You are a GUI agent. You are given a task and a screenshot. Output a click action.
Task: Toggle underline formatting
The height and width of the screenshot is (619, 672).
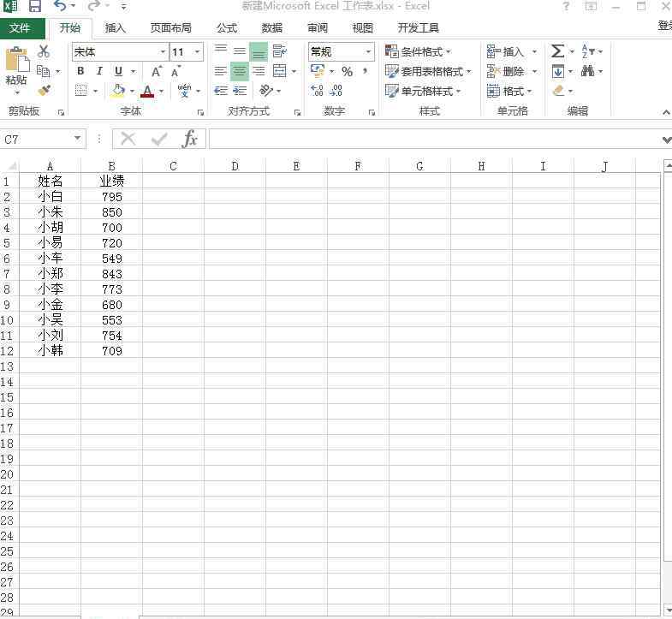tap(118, 71)
